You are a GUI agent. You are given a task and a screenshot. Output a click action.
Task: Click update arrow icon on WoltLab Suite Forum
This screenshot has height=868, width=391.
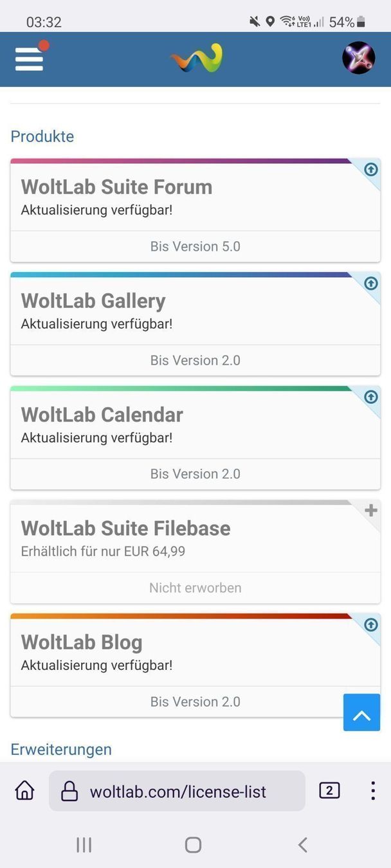pyautogui.click(x=370, y=169)
